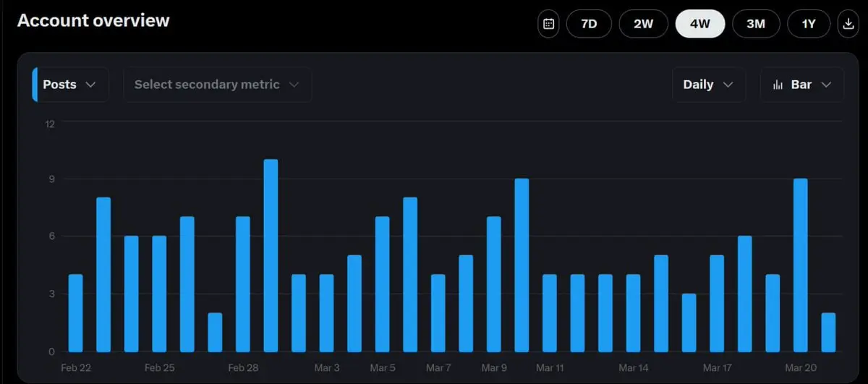Open Select secondary metric dropdown
868x384 pixels.
tap(218, 85)
